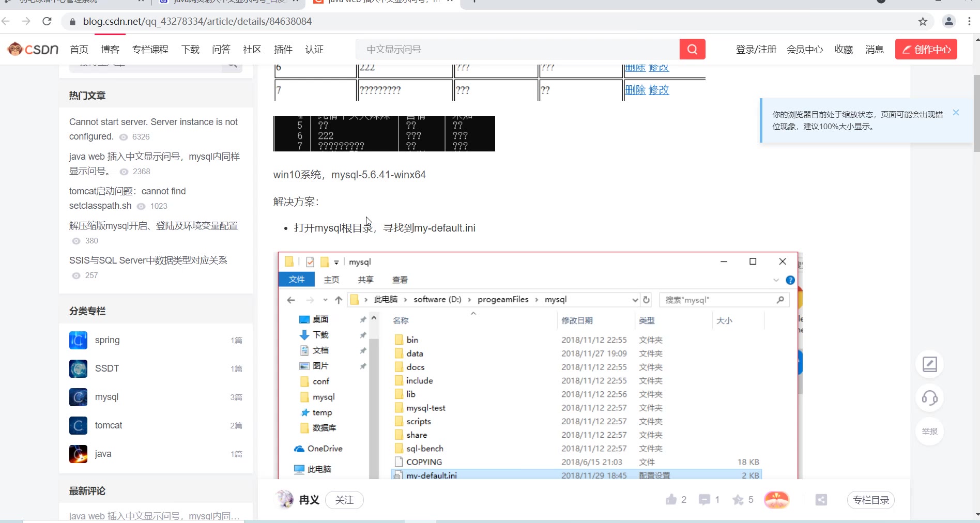980x523 pixels.
Task: Click the black console output image
Action: [384, 133]
